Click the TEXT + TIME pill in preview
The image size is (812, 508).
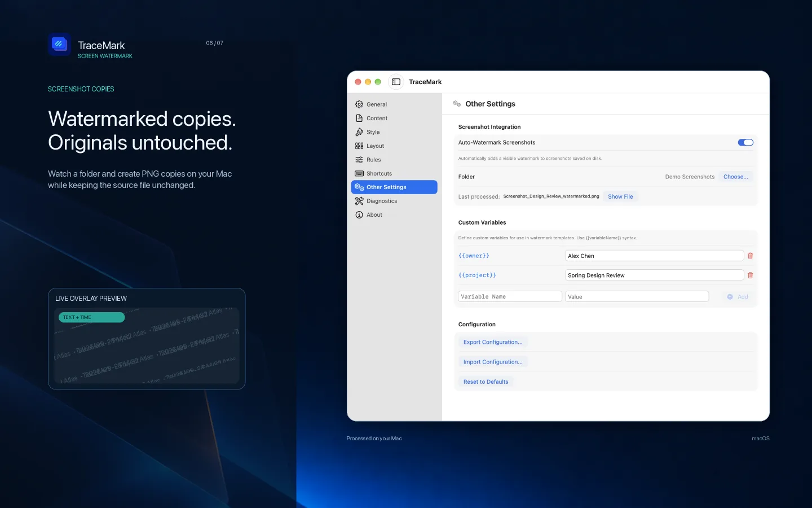[x=91, y=317]
